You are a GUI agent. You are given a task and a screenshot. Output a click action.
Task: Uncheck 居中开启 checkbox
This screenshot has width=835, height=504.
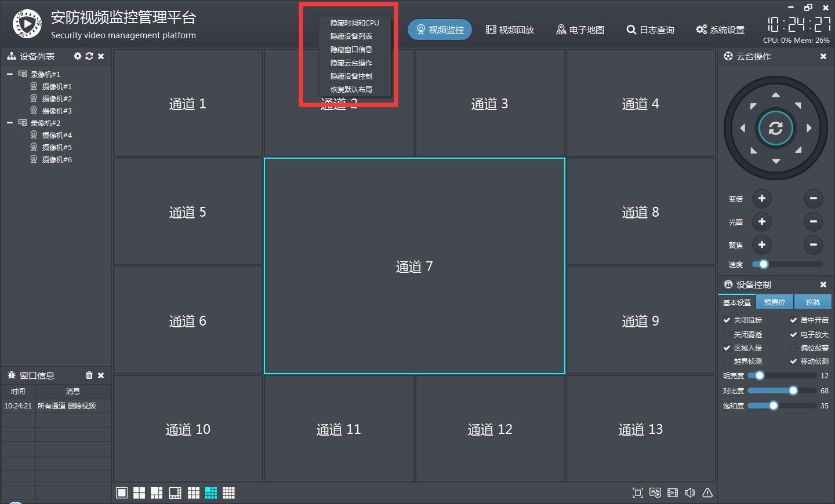coord(793,320)
